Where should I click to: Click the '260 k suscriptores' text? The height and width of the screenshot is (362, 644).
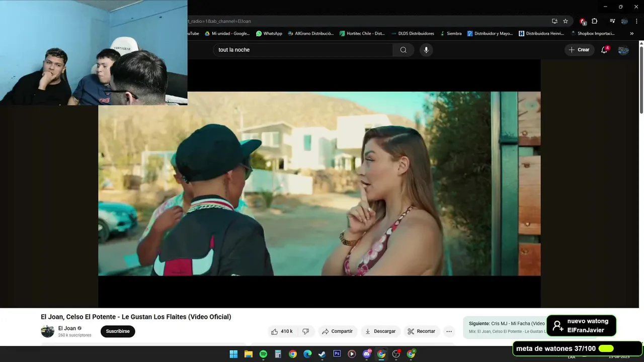[x=74, y=335]
